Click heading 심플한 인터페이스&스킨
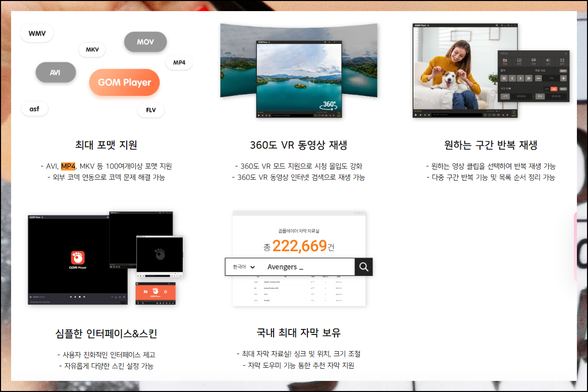Viewport: 588px width, 392px height. pos(106,333)
